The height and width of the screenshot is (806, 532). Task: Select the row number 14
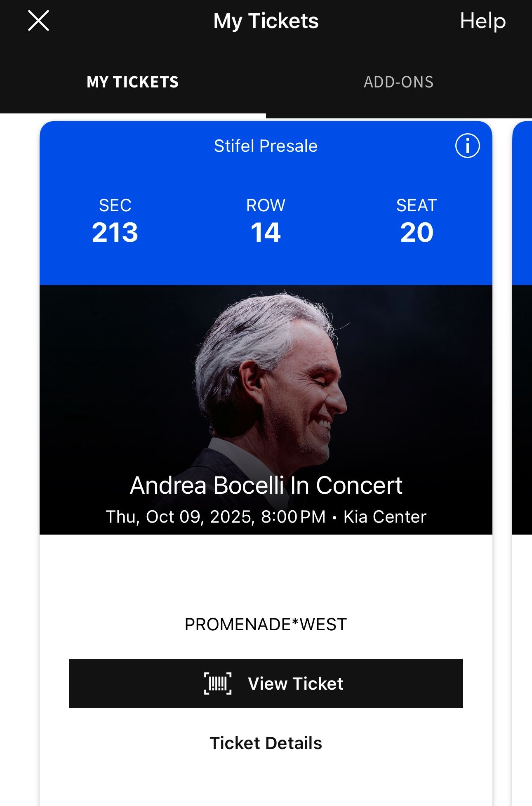[x=266, y=232]
